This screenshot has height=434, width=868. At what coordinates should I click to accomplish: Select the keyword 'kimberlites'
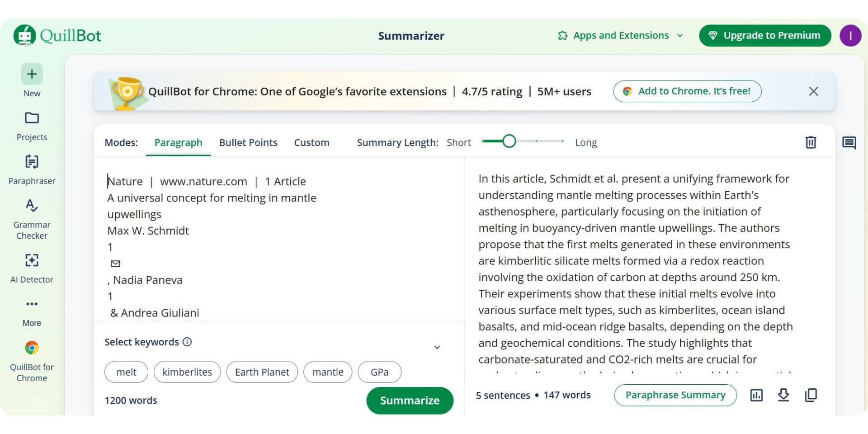187,372
